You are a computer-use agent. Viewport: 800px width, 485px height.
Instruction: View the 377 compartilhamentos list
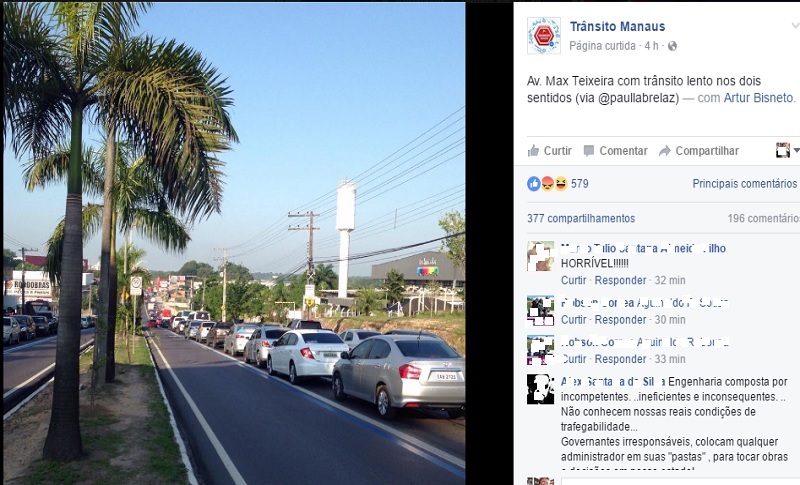click(x=581, y=218)
